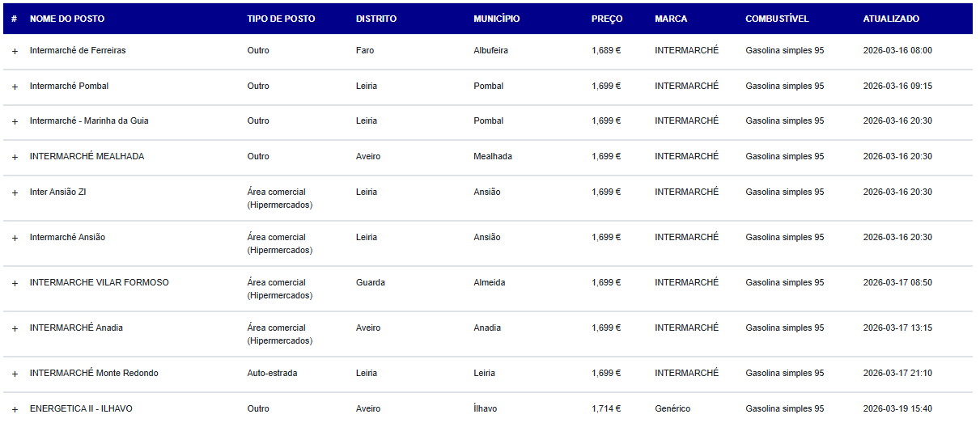This screenshot has height=427, width=980.
Task: Sort by Tipo de Posto column header
Action: tap(281, 19)
